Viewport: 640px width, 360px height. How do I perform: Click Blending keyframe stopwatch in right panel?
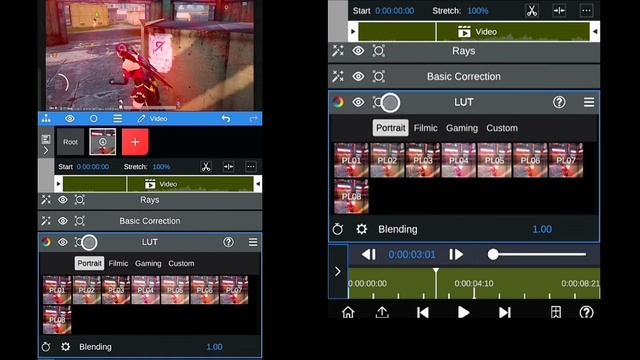[x=338, y=229]
